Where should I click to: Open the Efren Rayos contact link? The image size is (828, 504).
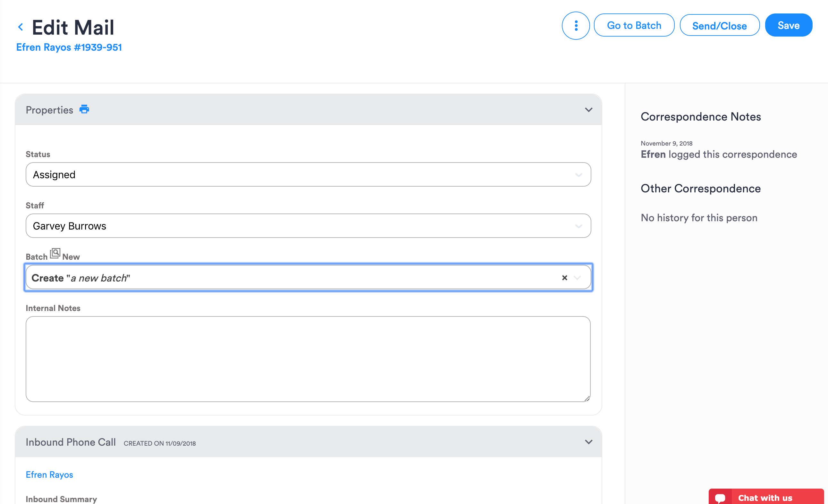coord(49,475)
